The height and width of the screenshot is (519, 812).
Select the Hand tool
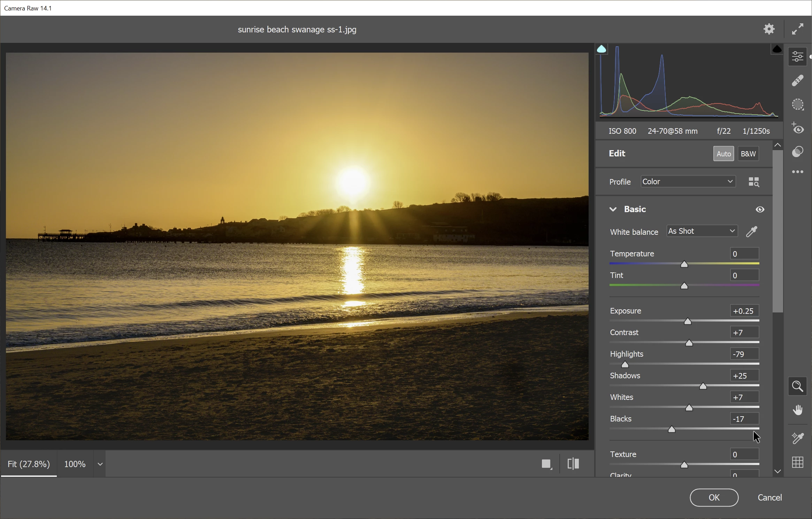coord(797,410)
